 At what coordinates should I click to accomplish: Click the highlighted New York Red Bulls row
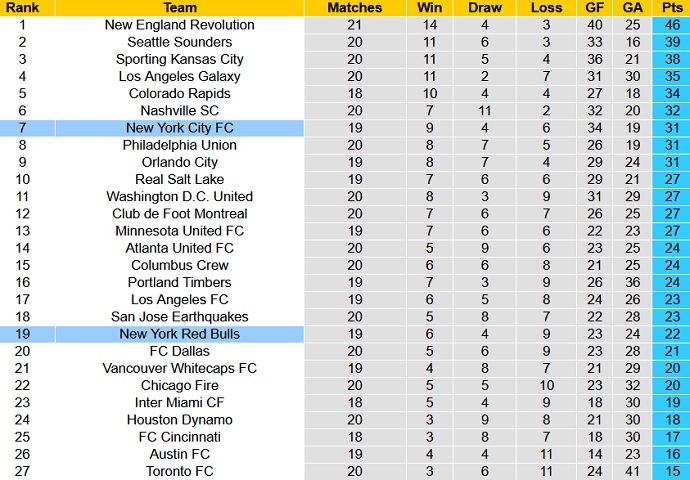point(179,334)
